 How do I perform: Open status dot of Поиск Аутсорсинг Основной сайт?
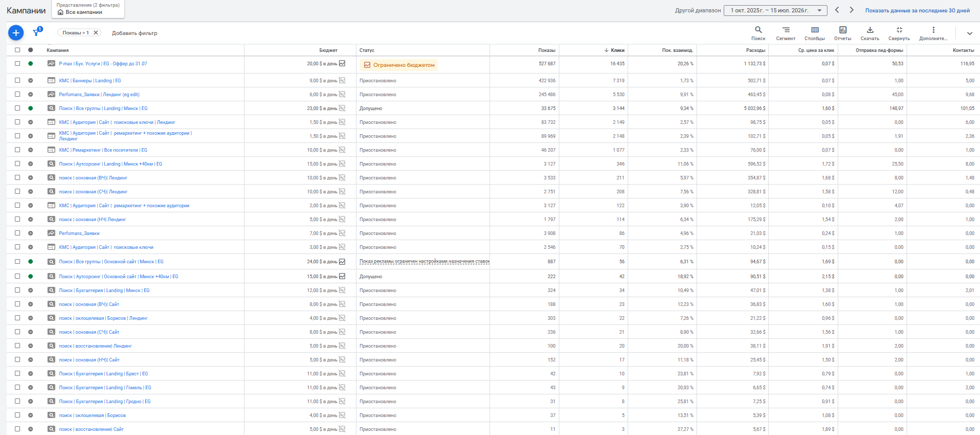pyautogui.click(x=30, y=276)
